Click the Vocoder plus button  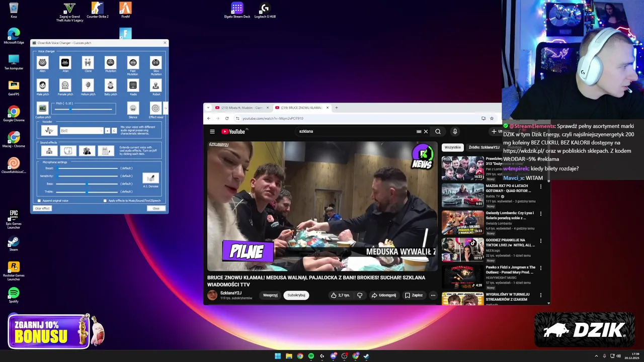coord(107,131)
